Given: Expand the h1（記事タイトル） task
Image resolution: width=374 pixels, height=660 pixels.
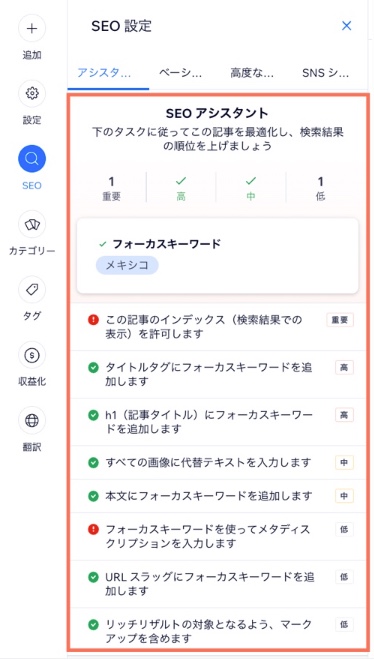Looking at the screenshot, I should tap(218, 422).
